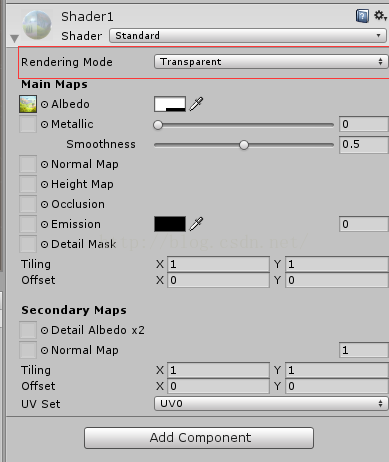Click the Height Map texture slot
Image resolution: width=389 pixels, height=462 pixels.
[x=28, y=184]
